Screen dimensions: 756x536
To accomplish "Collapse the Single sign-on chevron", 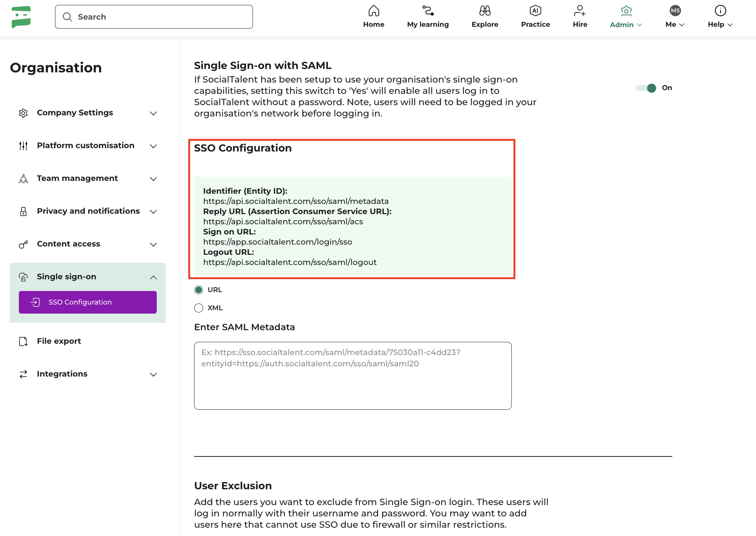I will pyautogui.click(x=153, y=277).
